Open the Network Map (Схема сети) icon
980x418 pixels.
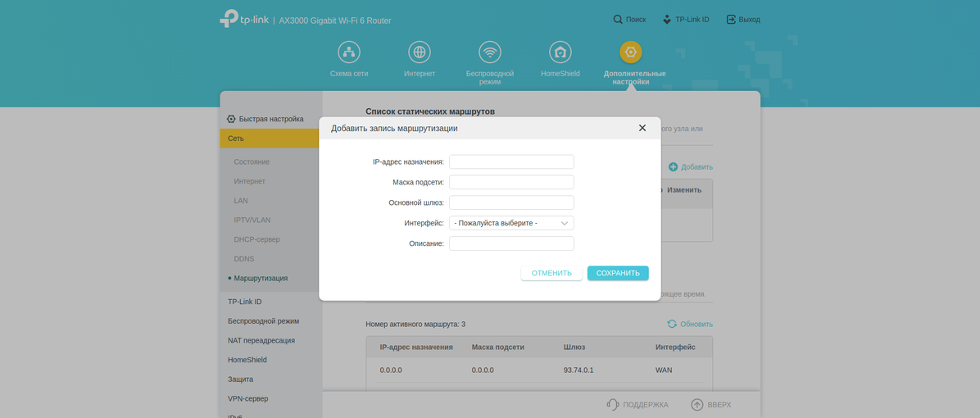(349, 52)
